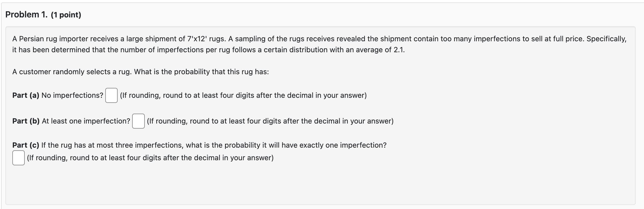Click the "At least one imperfection?" text
Viewport: 644px width, 209px height.
click(x=86, y=121)
